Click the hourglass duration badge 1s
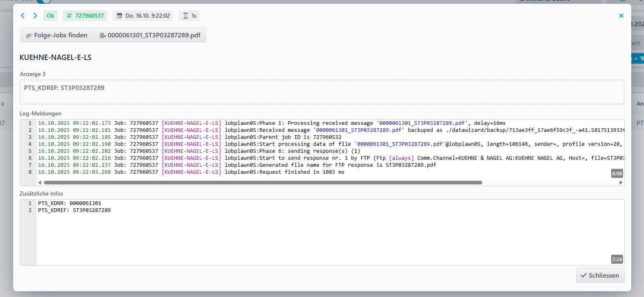This screenshot has height=297, width=644. [x=190, y=16]
